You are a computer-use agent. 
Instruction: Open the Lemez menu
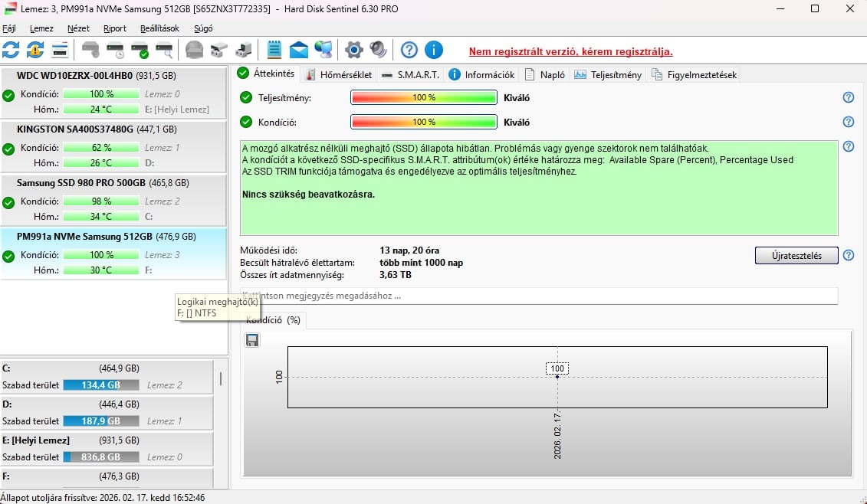tap(41, 29)
